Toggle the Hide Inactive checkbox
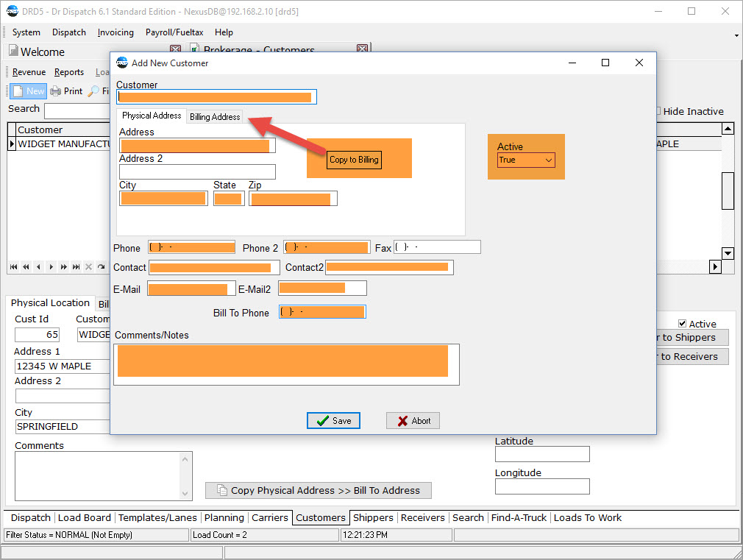This screenshot has height=560, width=743. click(658, 111)
